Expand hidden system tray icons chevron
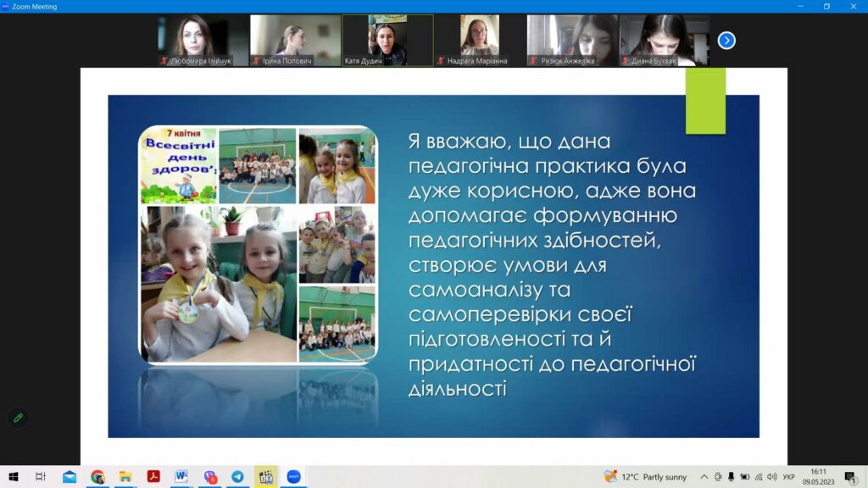Image resolution: width=868 pixels, height=488 pixels. (704, 476)
